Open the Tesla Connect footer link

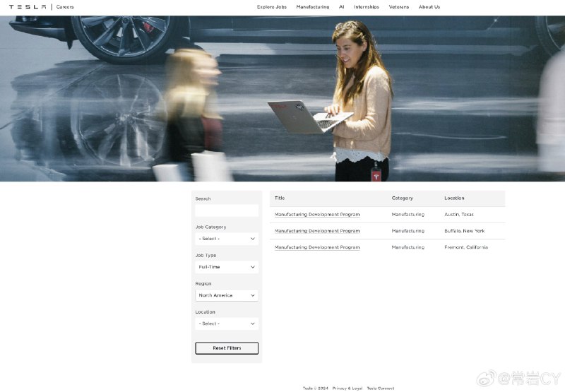pyautogui.click(x=381, y=388)
